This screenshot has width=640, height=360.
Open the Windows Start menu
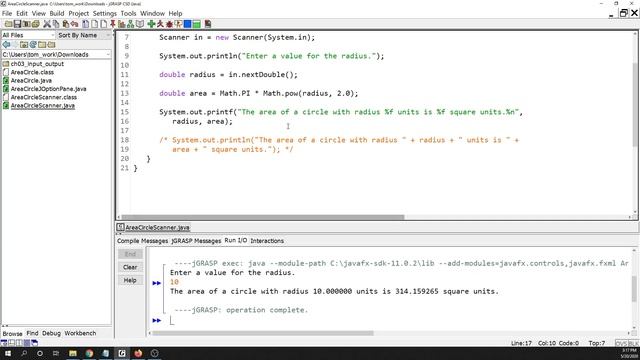tap(7, 353)
